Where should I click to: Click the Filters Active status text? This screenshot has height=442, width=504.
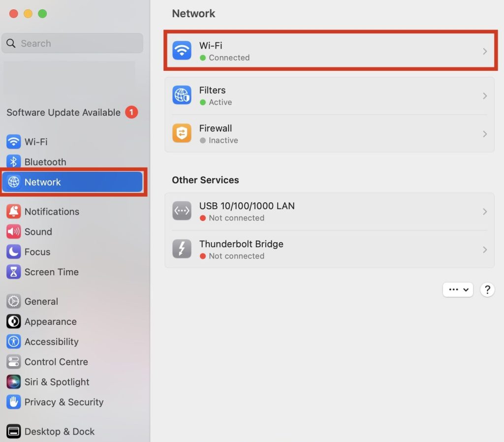pyautogui.click(x=220, y=102)
